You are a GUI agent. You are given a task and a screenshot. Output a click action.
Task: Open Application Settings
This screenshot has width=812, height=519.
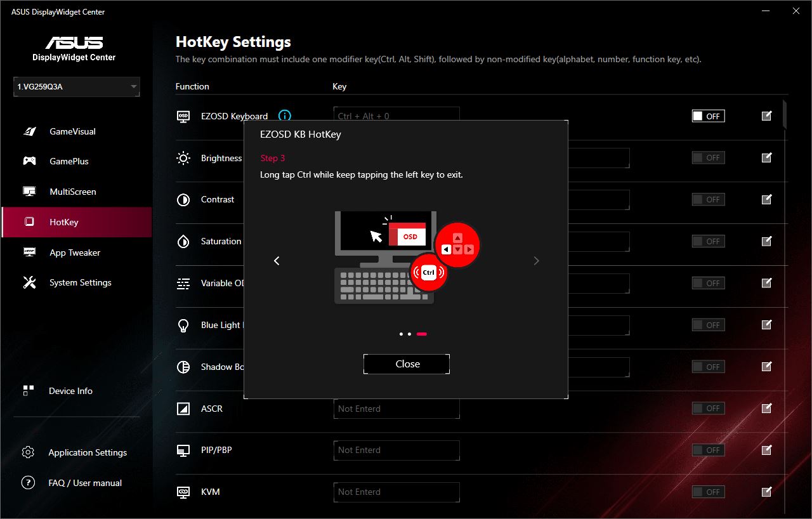coord(88,452)
